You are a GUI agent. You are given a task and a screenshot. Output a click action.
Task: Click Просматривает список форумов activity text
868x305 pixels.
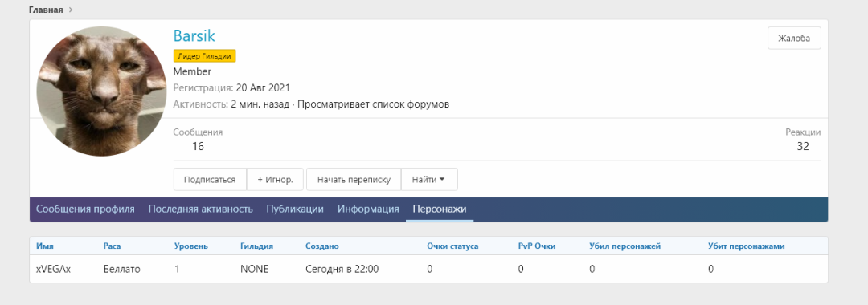[x=373, y=104]
